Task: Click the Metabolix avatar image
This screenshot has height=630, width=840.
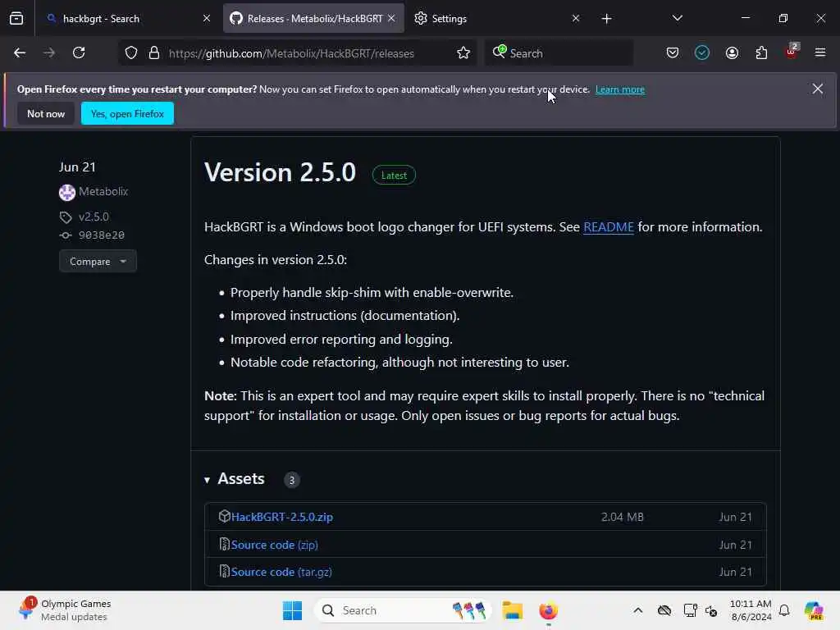Action: (x=67, y=192)
